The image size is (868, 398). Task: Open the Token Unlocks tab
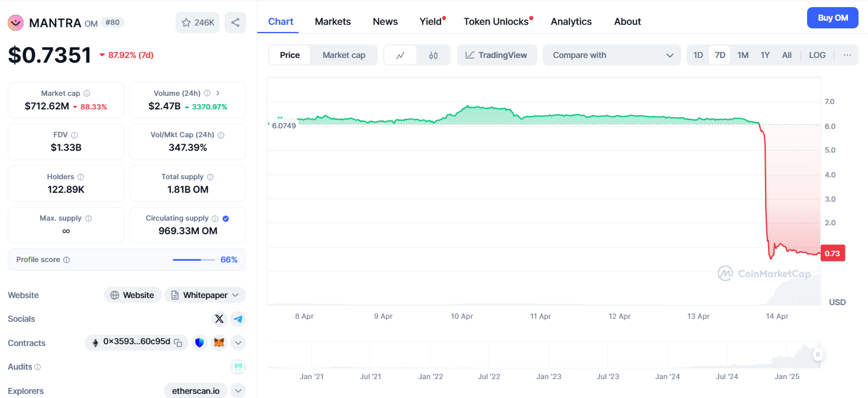click(x=496, y=21)
